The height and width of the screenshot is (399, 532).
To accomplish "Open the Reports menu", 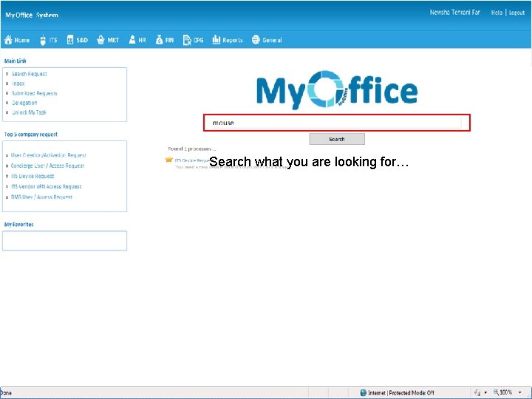I will pyautogui.click(x=228, y=40).
